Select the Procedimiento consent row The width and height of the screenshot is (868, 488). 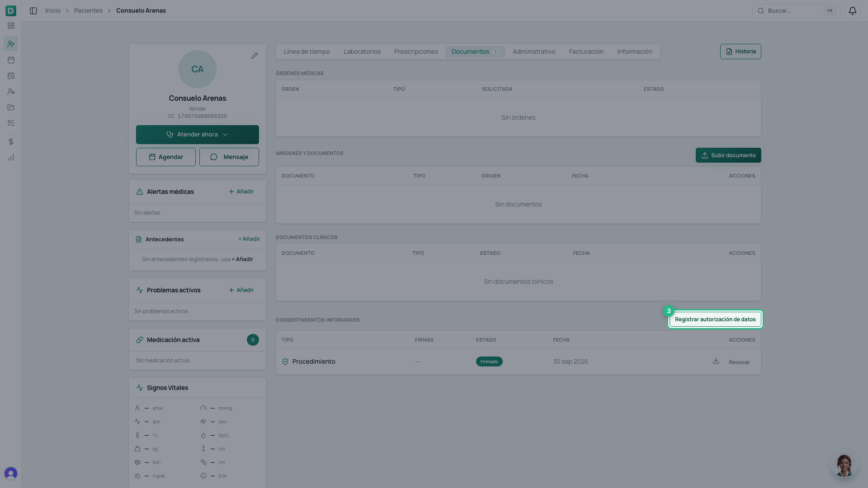coord(519,361)
